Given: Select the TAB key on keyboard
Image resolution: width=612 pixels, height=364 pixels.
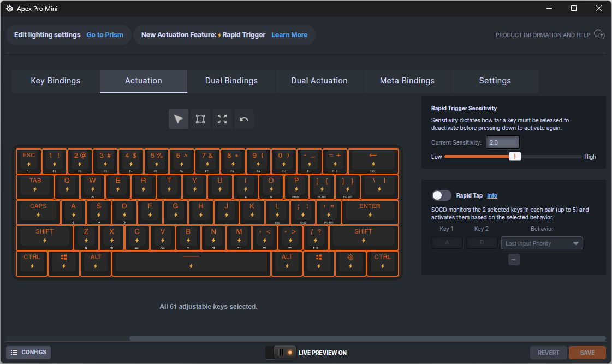Looking at the screenshot, I should click(35, 187).
